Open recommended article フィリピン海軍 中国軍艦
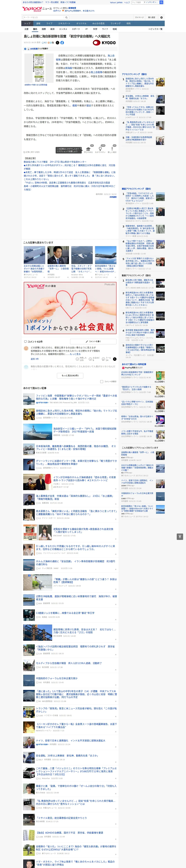 [76, 397]
